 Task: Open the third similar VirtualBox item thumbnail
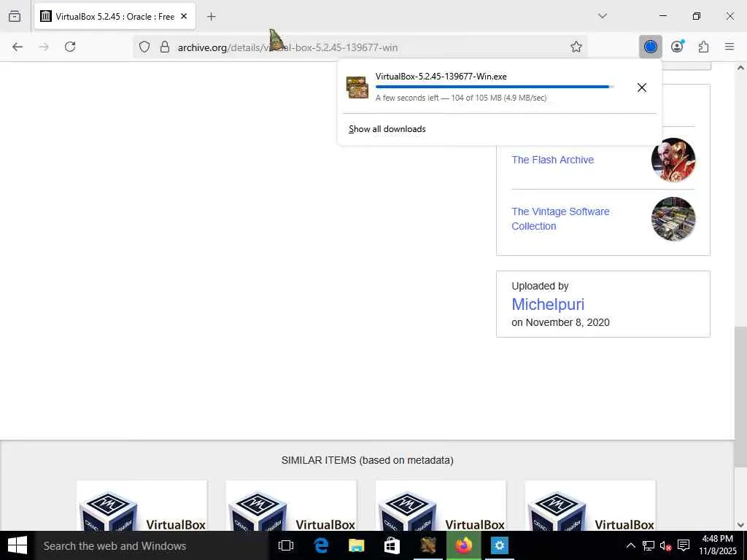(x=441, y=506)
